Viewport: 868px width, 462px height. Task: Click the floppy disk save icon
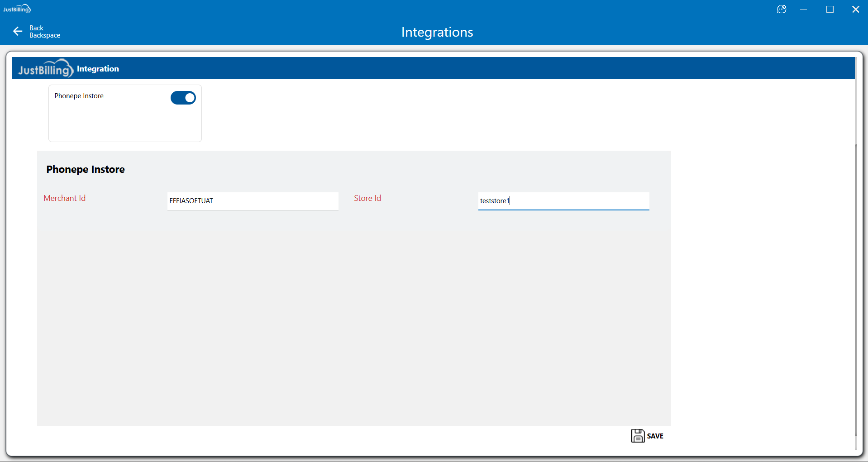[x=638, y=436]
